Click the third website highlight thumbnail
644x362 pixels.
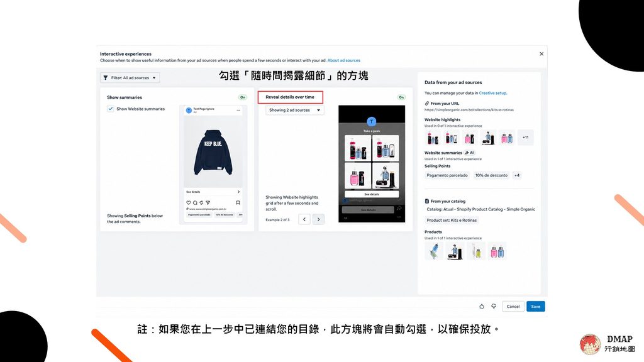(x=469, y=138)
